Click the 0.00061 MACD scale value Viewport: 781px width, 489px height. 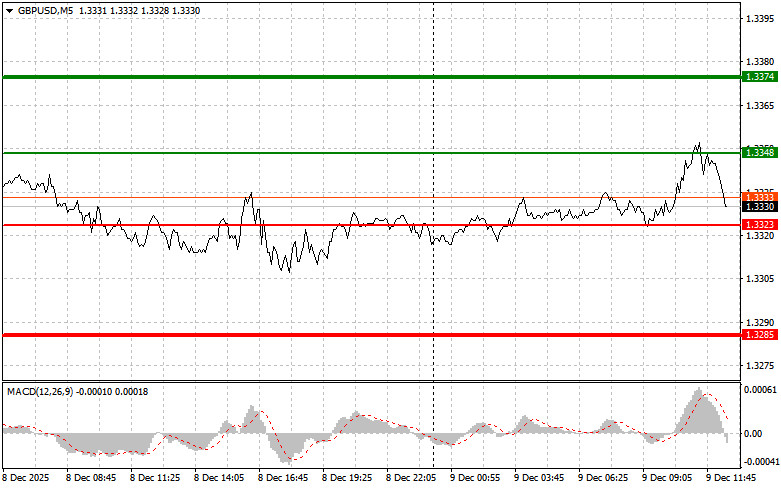pyautogui.click(x=760, y=389)
